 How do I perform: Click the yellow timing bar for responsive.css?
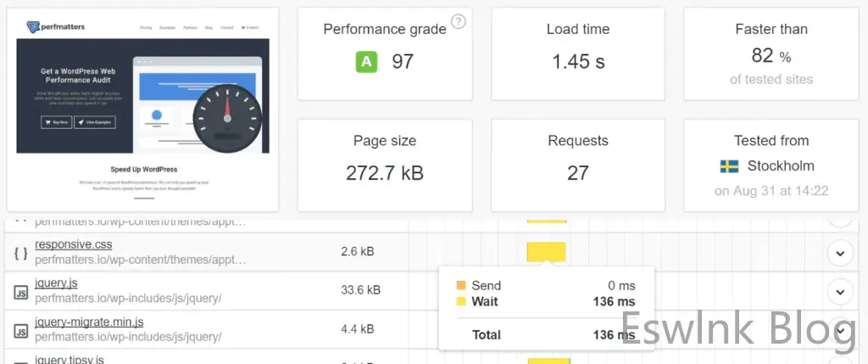point(546,251)
